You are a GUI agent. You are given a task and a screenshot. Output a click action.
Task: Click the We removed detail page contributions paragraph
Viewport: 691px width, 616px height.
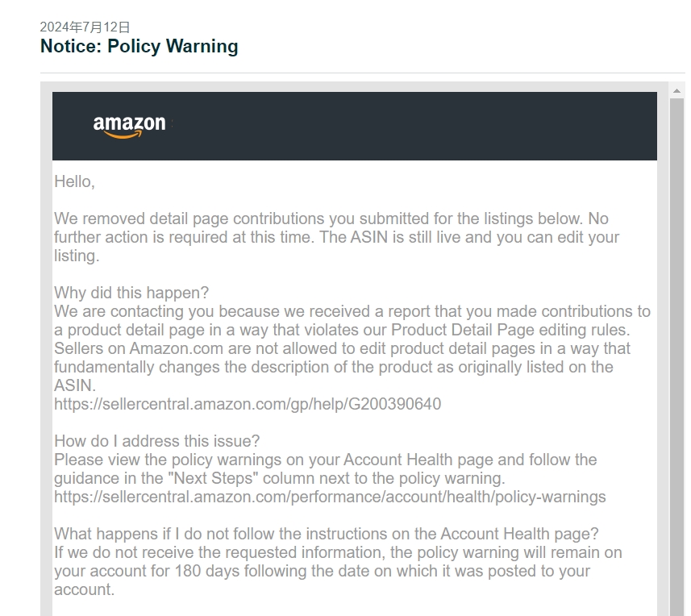337,237
